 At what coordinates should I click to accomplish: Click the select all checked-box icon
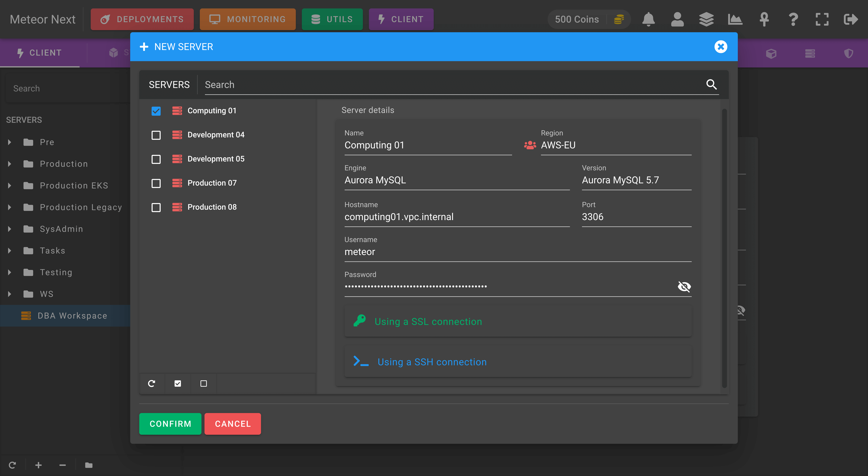pyautogui.click(x=178, y=383)
